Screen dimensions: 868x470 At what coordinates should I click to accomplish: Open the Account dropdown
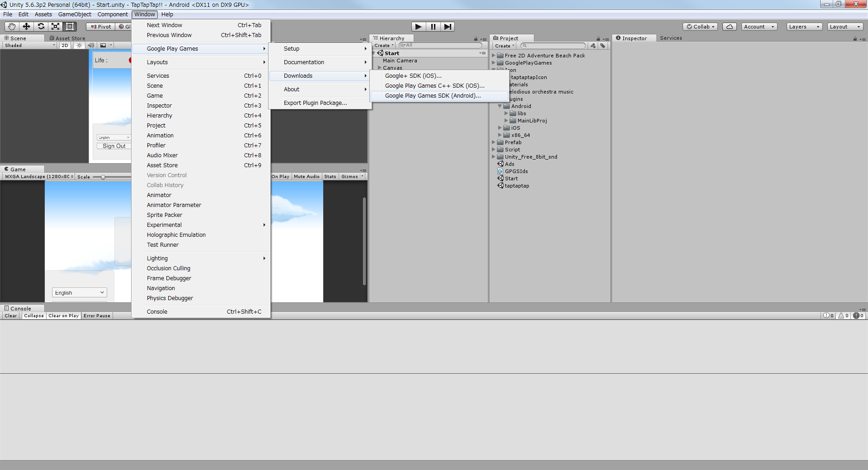pos(759,27)
